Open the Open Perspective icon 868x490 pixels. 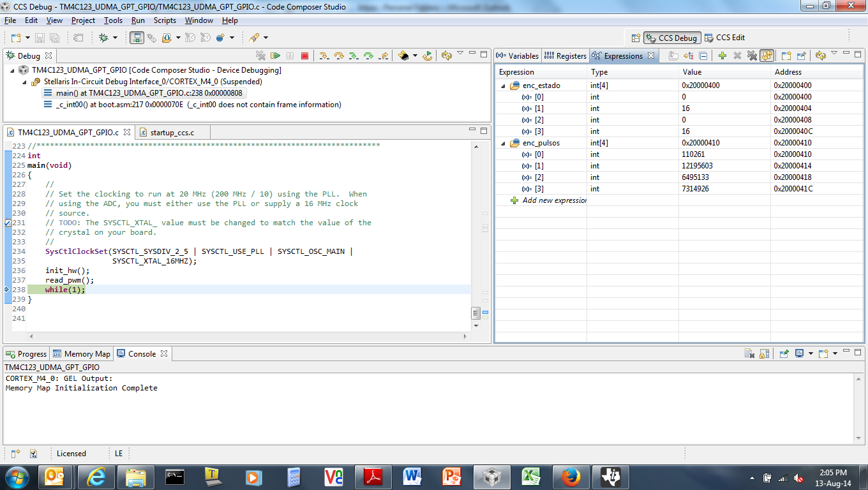(635, 38)
